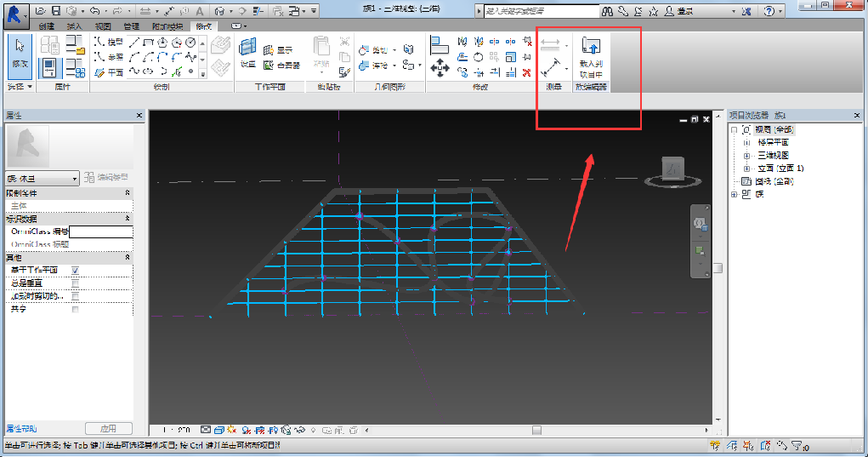Screen dimensions: 868x457
Task: Click the Save icon in quick access toolbar
Action: click(55, 11)
